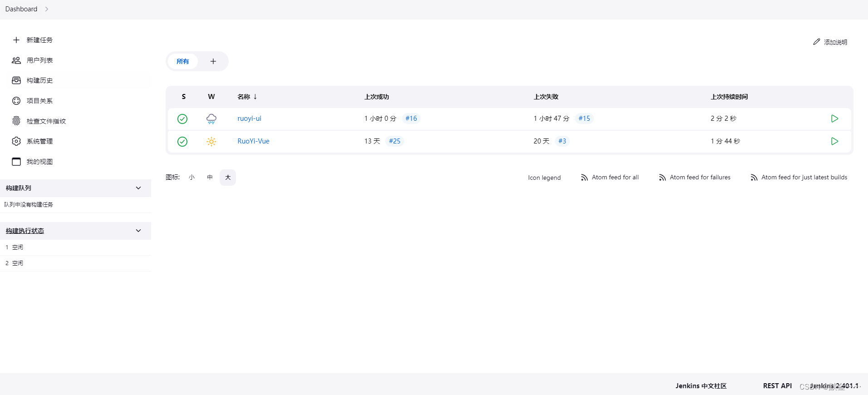Click 构建执行状态 heading link
Screen dimensions: 868x395
pos(25,231)
